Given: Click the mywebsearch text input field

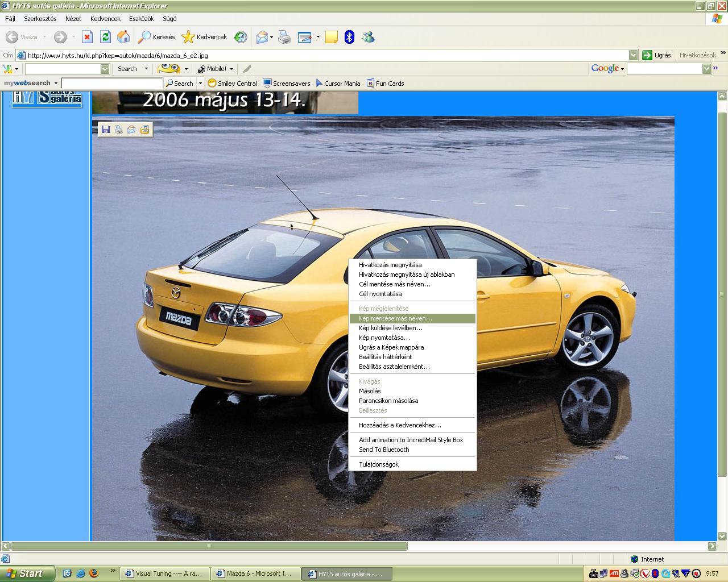Looking at the screenshot, I should (x=112, y=83).
